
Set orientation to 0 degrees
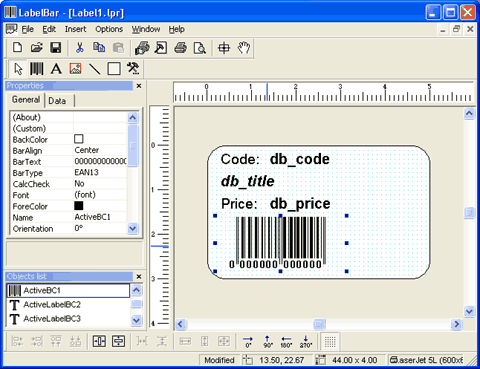pyautogui.click(x=248, y=341)
